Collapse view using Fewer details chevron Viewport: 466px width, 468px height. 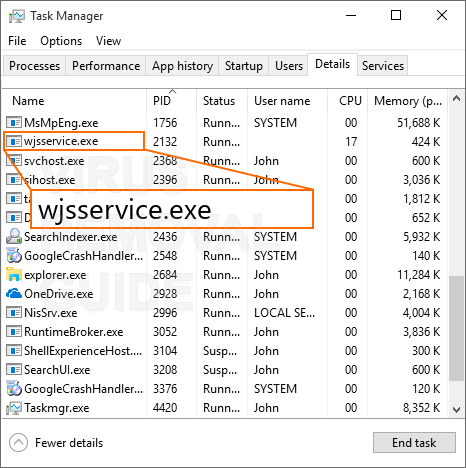point(18,443)
